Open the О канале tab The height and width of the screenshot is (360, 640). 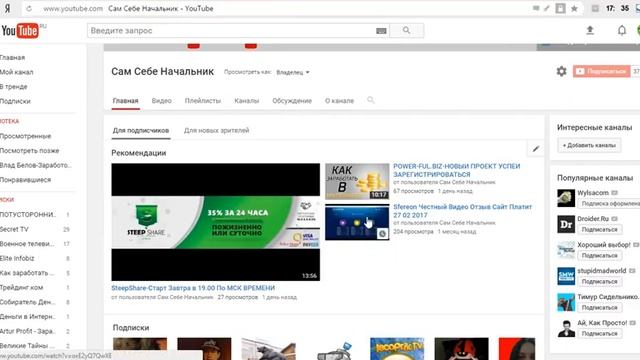click(x=340, y=101)
